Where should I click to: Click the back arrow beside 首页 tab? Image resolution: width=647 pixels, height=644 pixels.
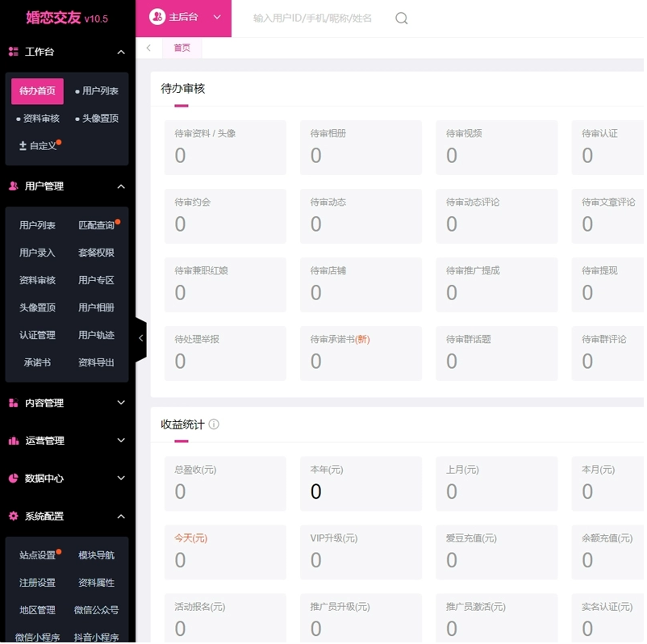(148, 48)
